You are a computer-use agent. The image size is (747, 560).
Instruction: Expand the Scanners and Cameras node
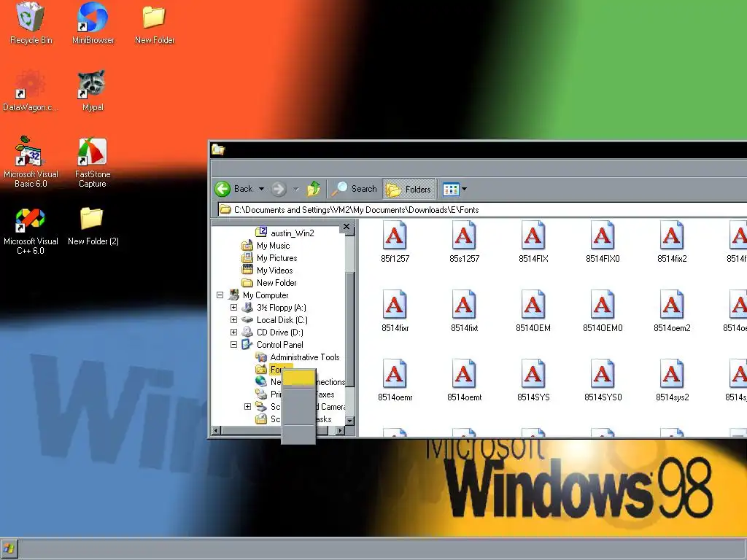(248, 407)
